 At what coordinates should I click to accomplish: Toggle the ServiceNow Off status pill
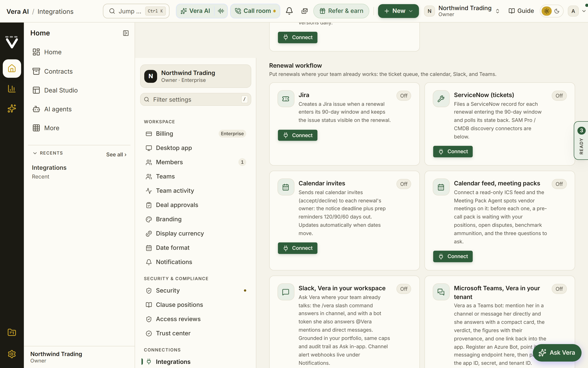click(x=559, y=96)
